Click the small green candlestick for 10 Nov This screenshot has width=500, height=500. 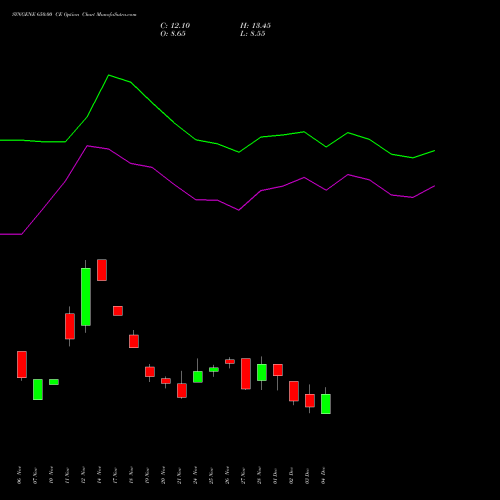pos(54,382)
